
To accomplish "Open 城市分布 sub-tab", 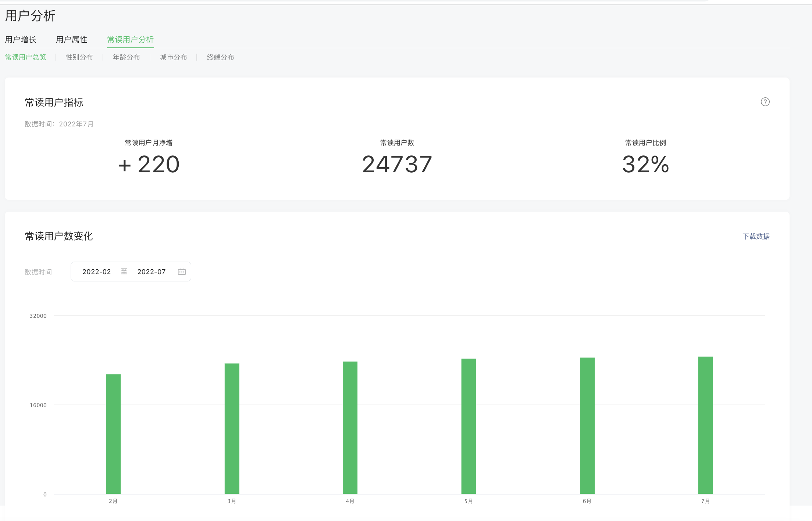I will point(173,57).
